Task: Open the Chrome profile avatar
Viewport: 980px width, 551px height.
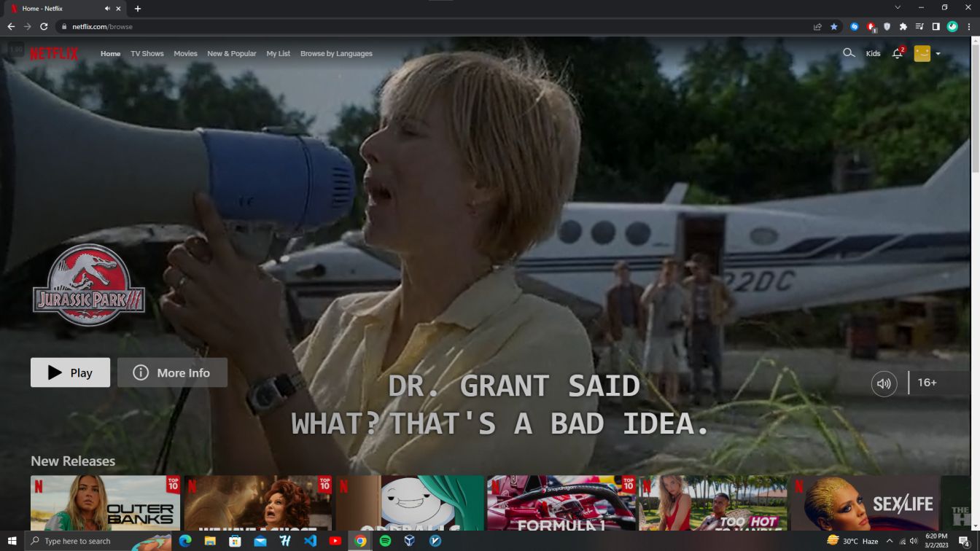Action: point(952,26)
